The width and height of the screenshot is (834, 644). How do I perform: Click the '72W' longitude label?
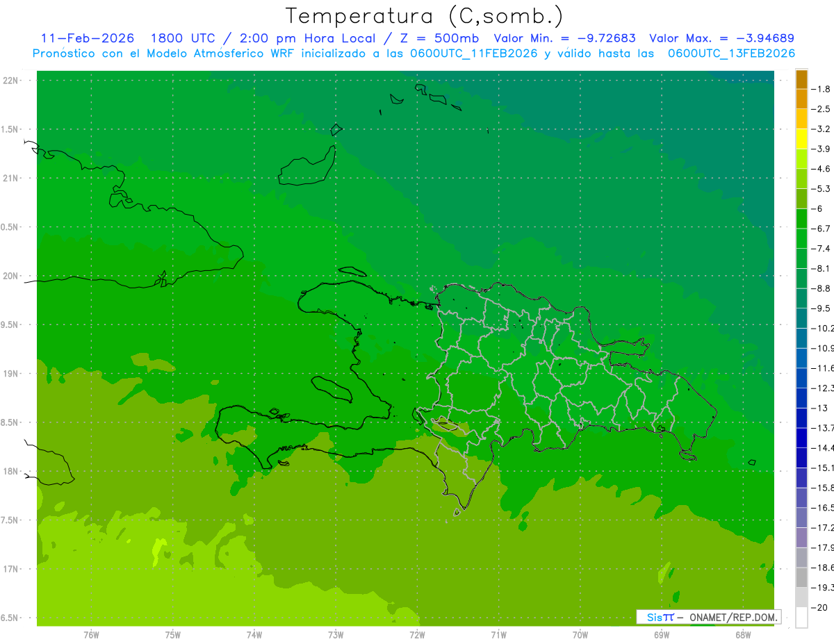click(x=417, y=635)
